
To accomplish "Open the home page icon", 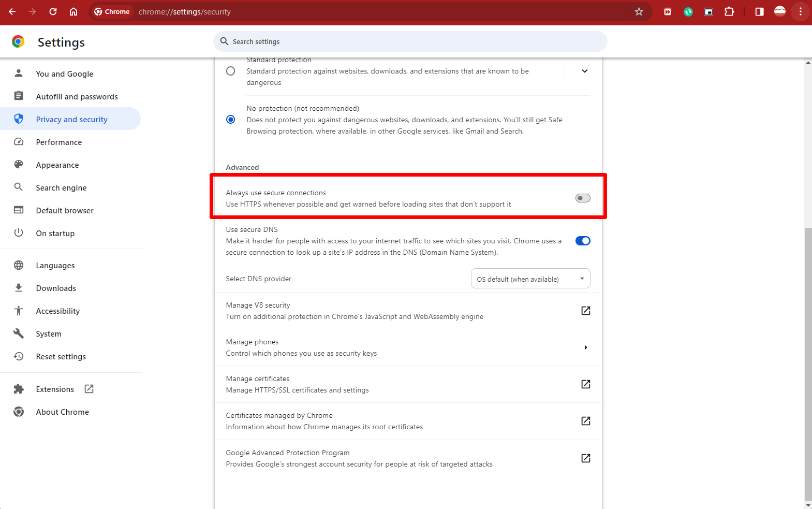I will (73, 11).
